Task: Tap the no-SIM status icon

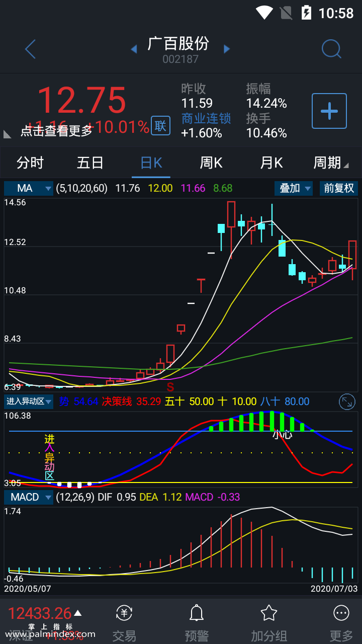Action: (x=286, y=13)
